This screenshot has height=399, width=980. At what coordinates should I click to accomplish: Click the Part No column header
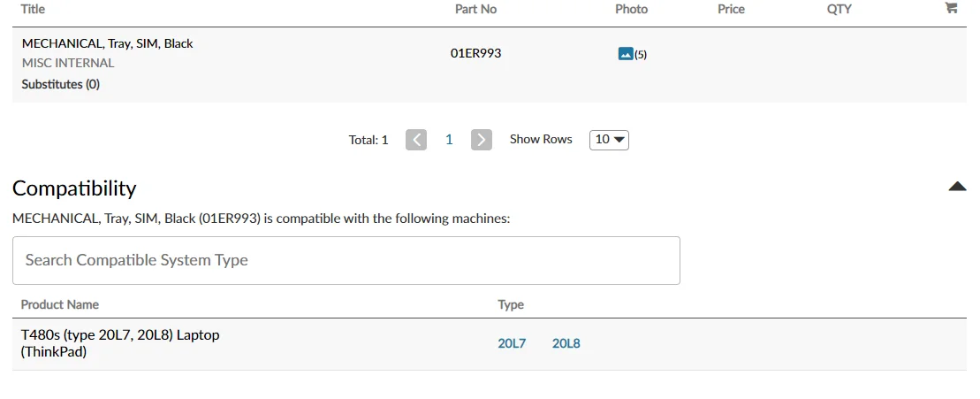click(x=475, y=9)
